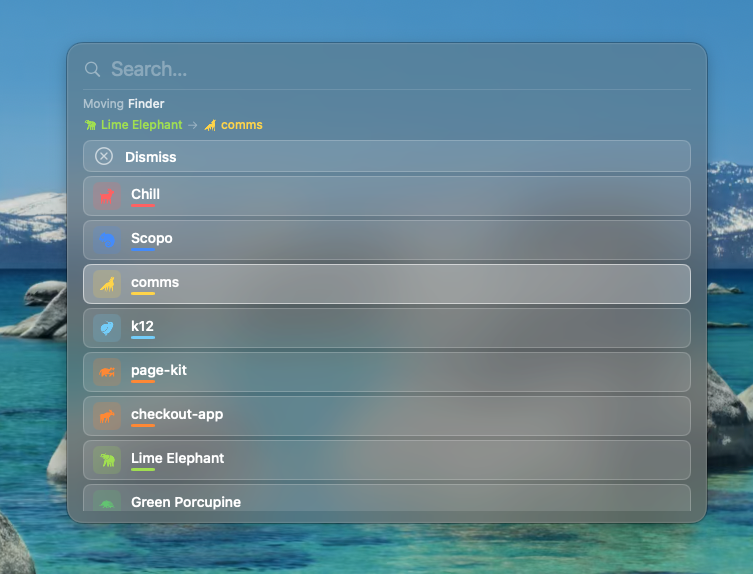Click the red deer icon for Chill
This screenshot has height=574, width=753.
[107, 196]
